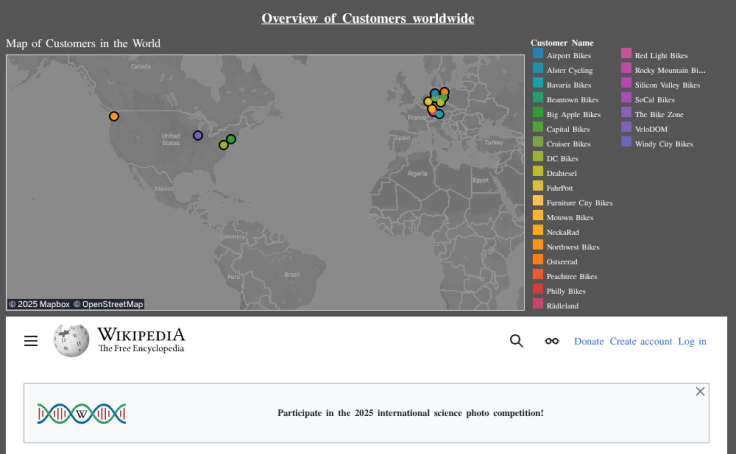Open the OpenStreetMap attribution link
This screenshot has height=454, width=736.
[x=112, y=304]
